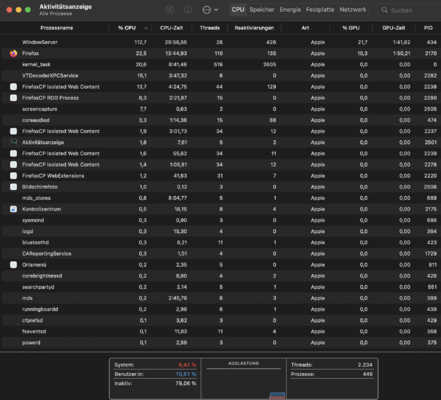Switch to the Speicher tab
This screenshot has height=400, width=441.
262,10
